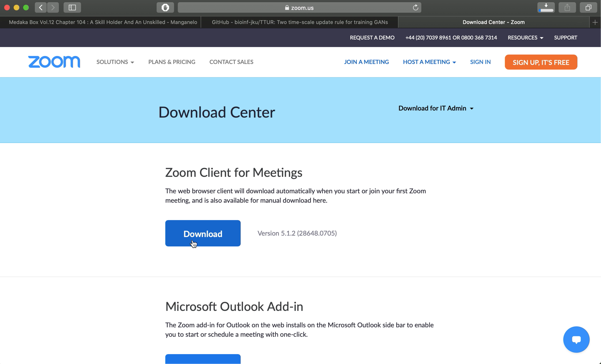Switch to the Medaka Box Manganelo tab
The height and width of the screenshot is (364, 601).
tap(103, 22)
